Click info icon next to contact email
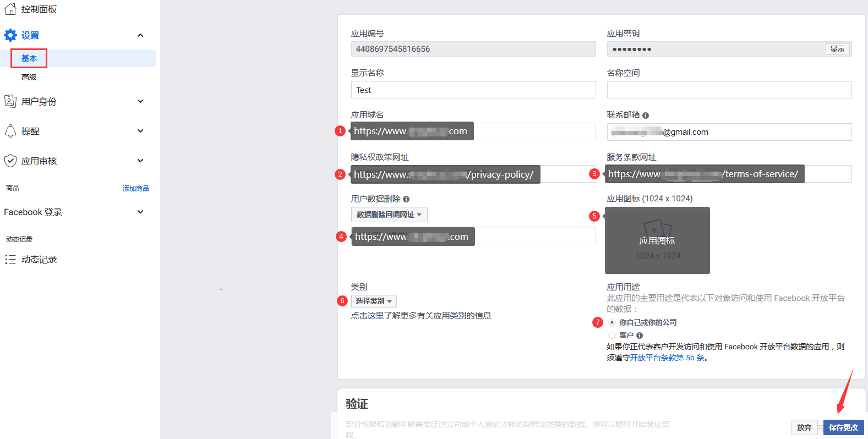868x439 pixels. click(646, 116)
